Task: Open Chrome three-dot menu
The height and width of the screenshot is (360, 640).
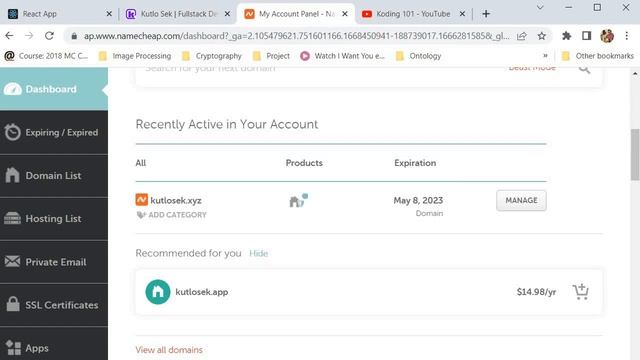Action: [627, 36]
